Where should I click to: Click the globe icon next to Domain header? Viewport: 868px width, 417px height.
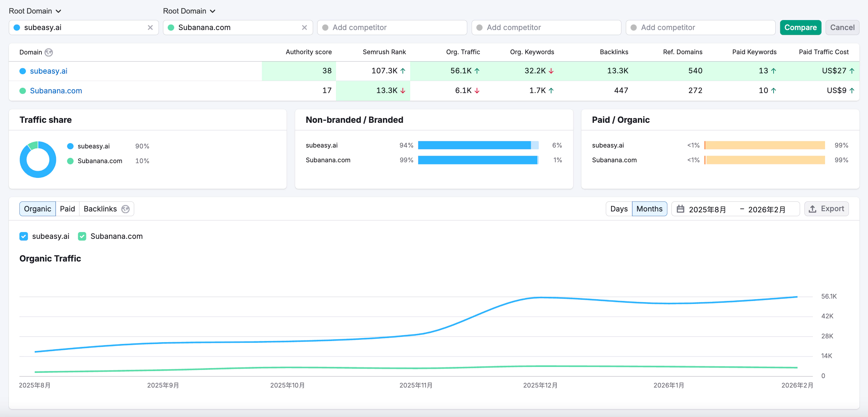tap(49, 52)
